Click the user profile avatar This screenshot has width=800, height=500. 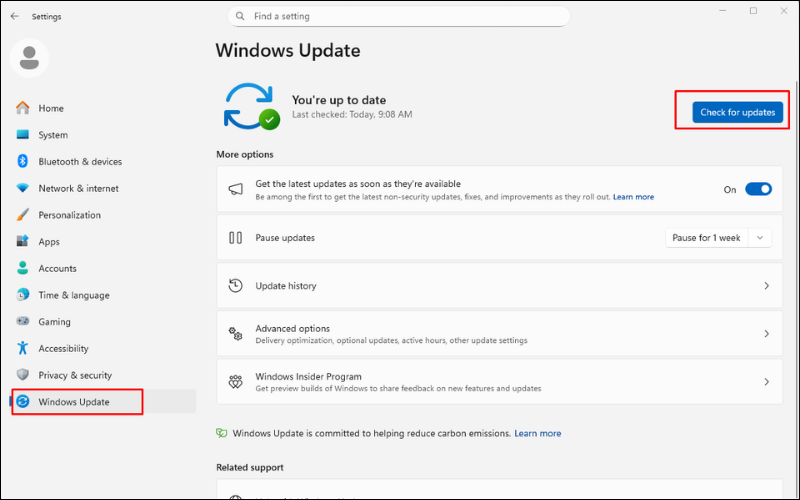(x=29, y=58)
